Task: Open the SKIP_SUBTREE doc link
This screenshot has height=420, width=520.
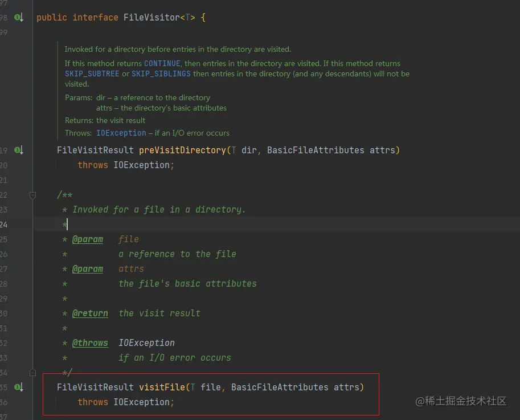Action: pos(92,74)
